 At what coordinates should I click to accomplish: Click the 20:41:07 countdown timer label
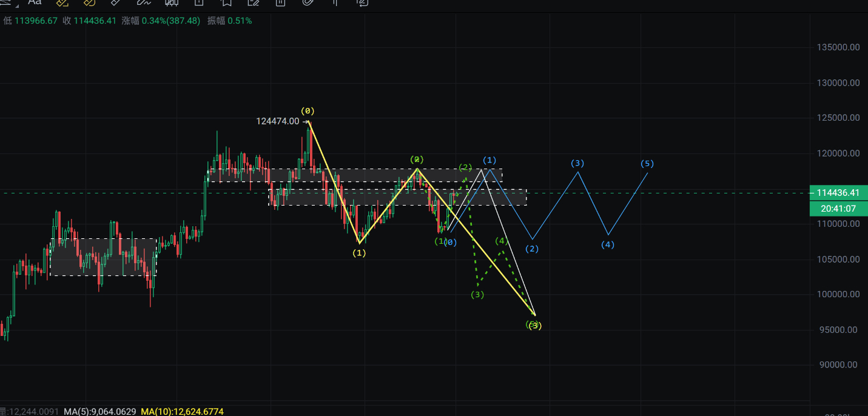(838, 209)
